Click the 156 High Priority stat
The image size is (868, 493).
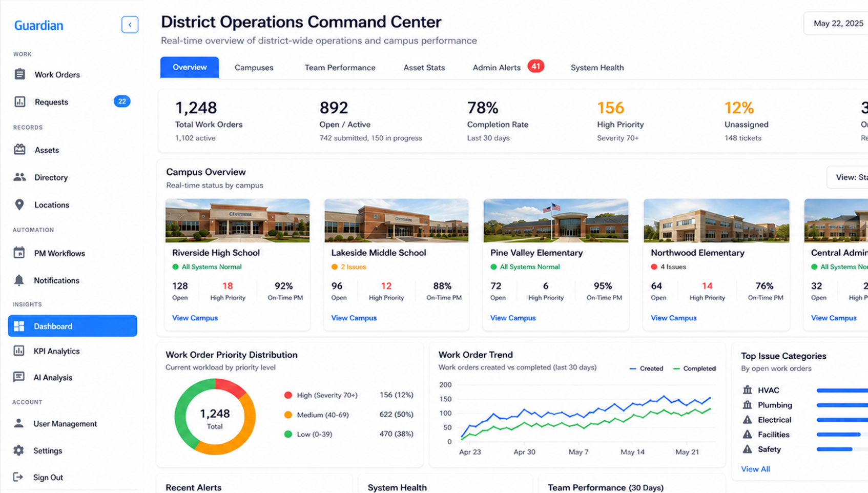tap(621, 122)
